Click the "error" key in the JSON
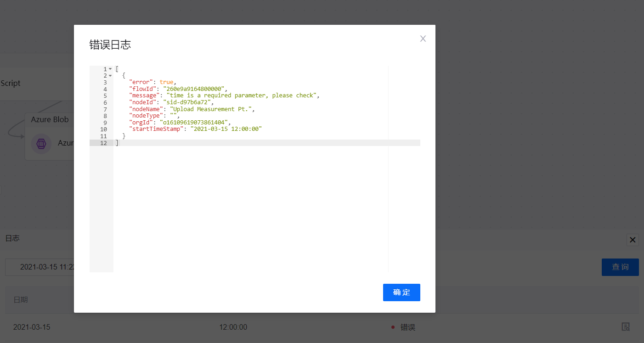The image size is (644, 343). click(x=141, y=82)
